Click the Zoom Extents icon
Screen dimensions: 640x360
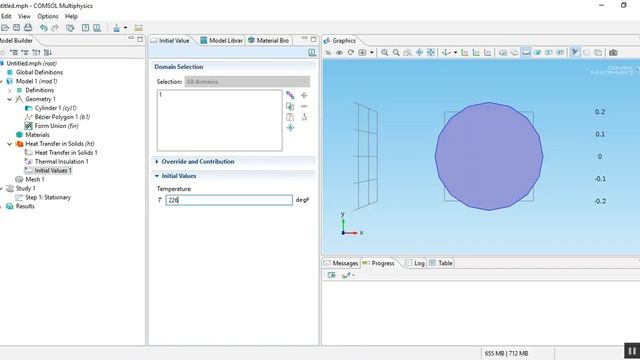[431, 52]
